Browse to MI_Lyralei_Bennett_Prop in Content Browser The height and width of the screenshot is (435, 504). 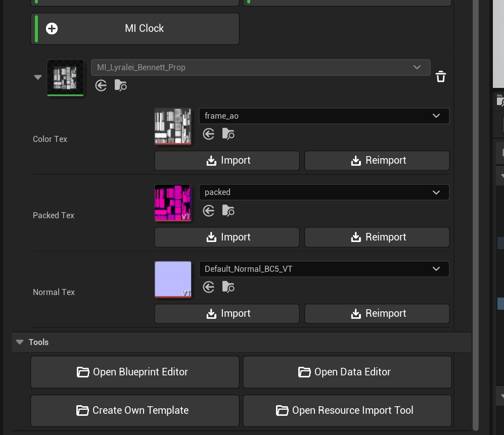(x=120, y=85)
